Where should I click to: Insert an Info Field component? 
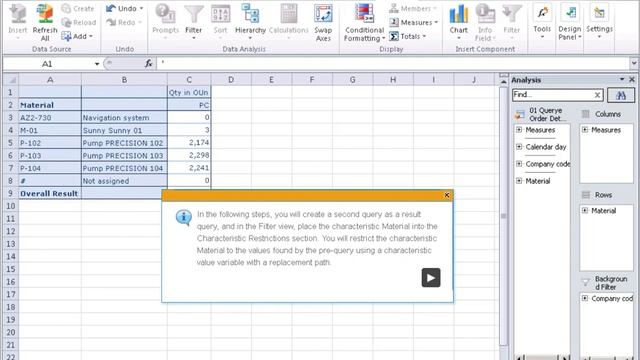coord(485,21)
